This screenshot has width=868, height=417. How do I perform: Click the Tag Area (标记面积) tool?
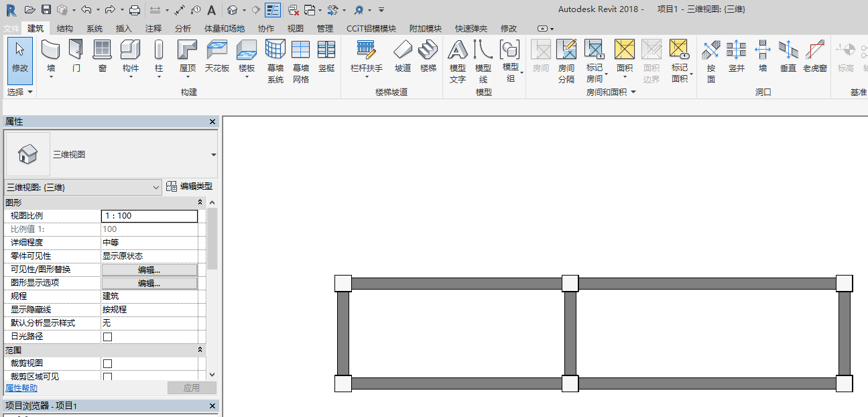(x=680, y=61)
